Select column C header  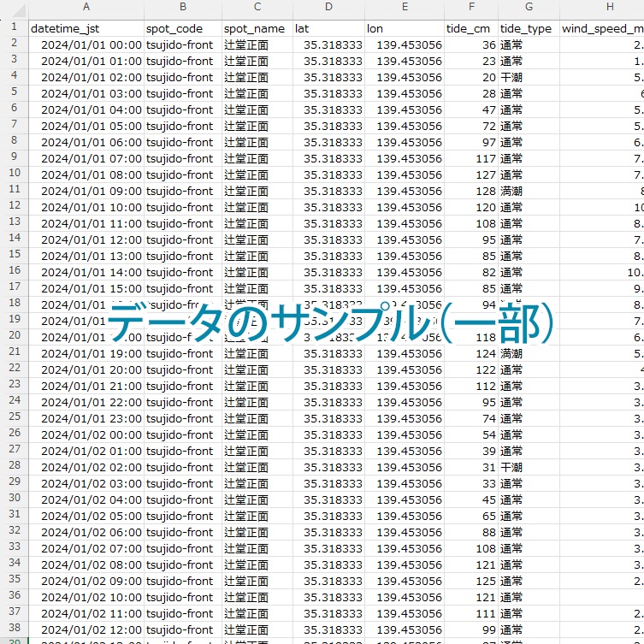(257, 7)
